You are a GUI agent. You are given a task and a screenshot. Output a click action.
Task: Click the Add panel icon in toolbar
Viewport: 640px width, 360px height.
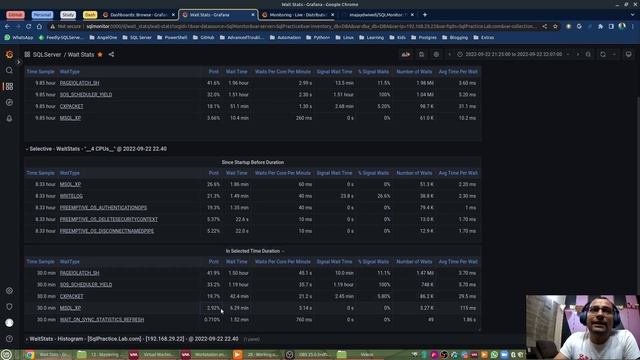point(406,54)
